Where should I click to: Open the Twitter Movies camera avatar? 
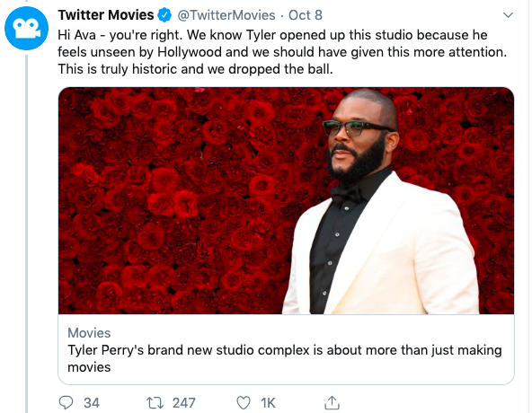(26, 28)
